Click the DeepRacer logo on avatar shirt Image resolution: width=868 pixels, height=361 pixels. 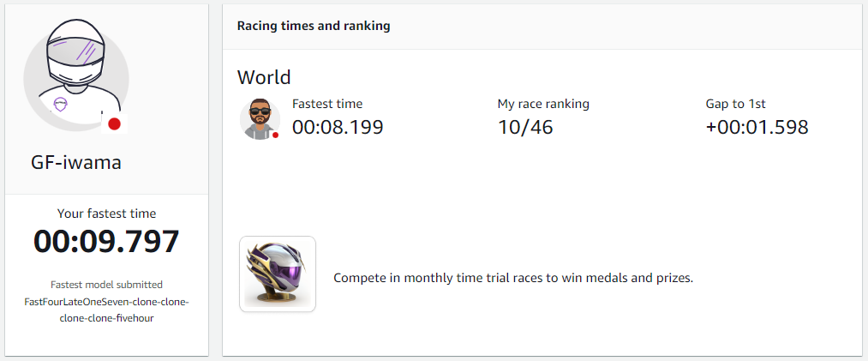[x=60, y=104]
